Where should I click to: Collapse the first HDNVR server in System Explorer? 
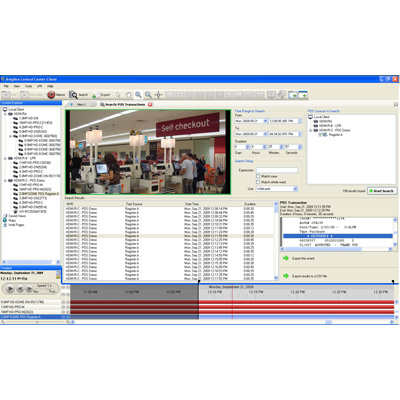pos(5,114)
